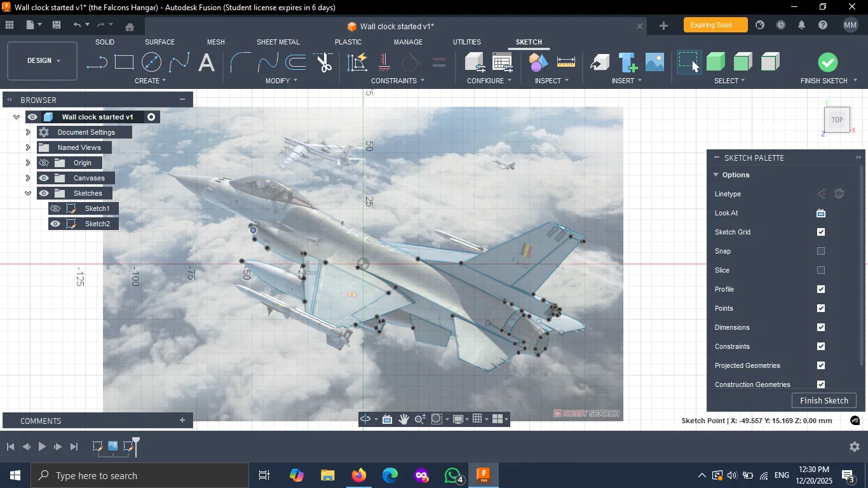Screen dimensions: 868x488
Task: Click the green Finish Sketch checkmark icon
Action: click(827, 62)
